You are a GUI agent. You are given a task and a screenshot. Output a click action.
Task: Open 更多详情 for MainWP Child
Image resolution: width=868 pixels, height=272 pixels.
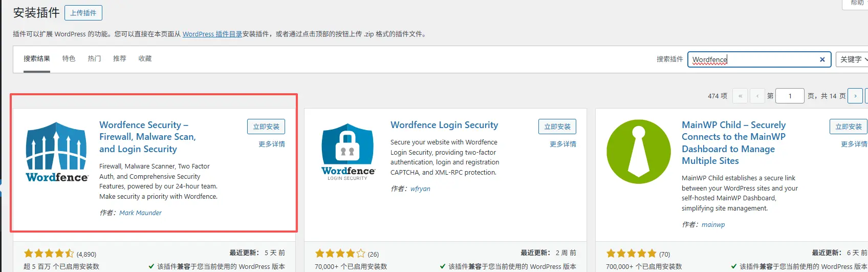click(x=854, y=144)
